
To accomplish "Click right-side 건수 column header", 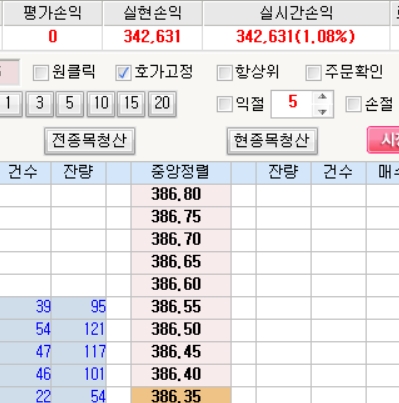I will click(x=338, y=173).
